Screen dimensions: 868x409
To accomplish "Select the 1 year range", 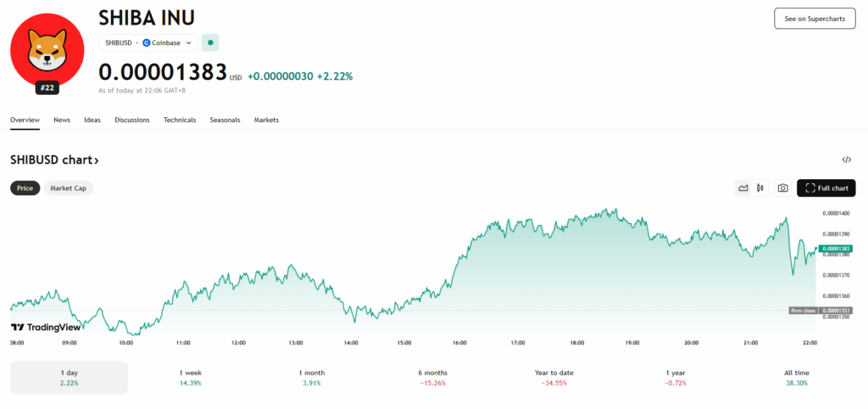I will 676,378.
